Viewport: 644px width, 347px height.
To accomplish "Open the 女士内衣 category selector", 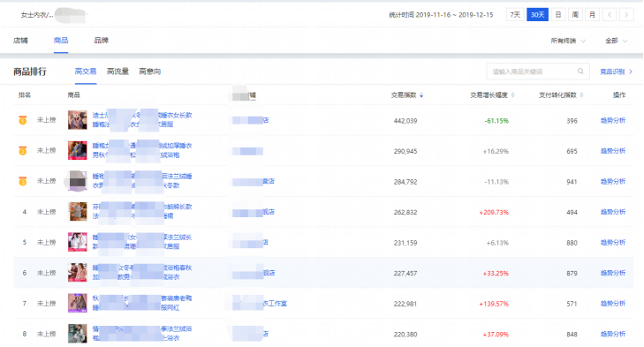I will click(x=37, y=15).
